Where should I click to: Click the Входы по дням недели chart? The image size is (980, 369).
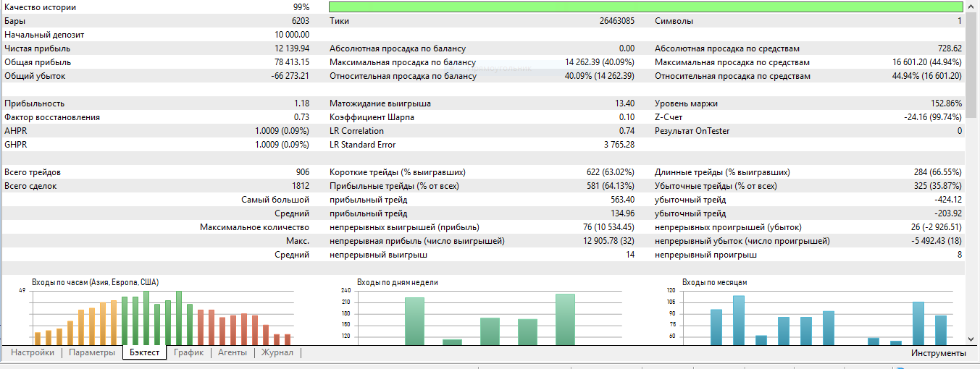click(x=489, y=317)
